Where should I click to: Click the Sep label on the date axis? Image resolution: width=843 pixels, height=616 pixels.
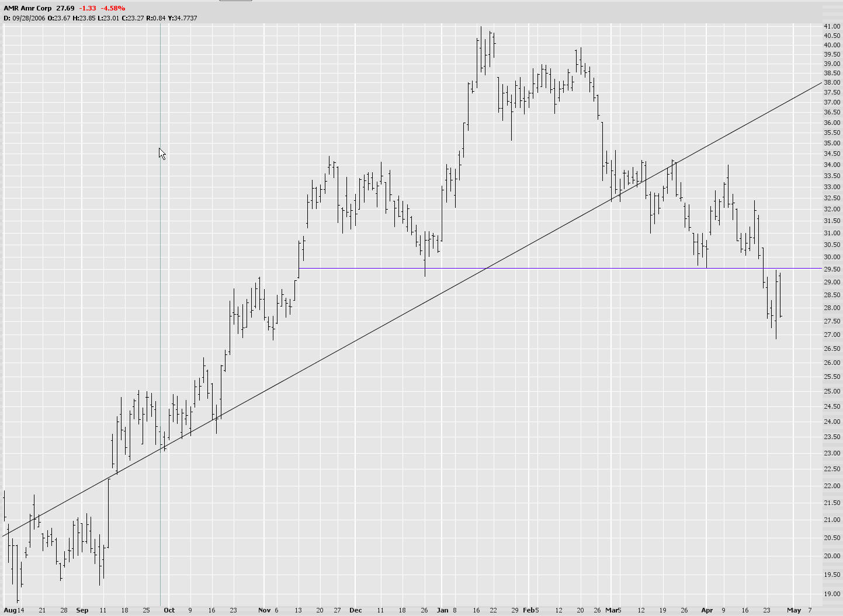coord(82,610)
